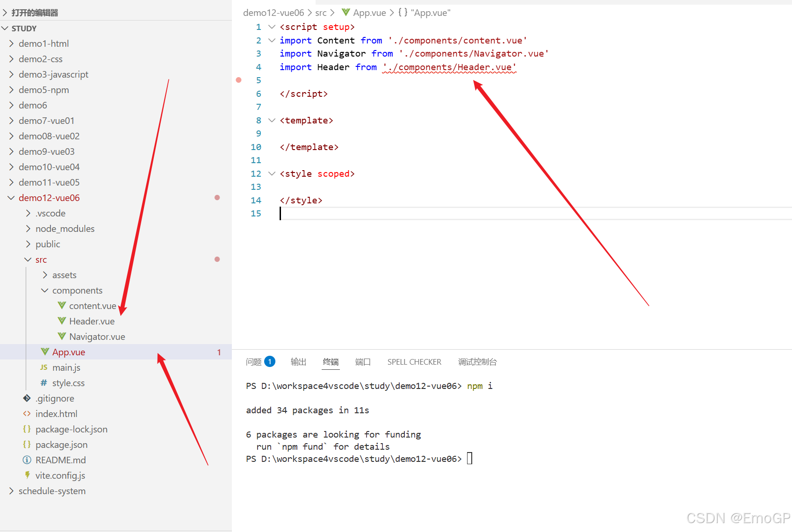Screen dimensions: 792x532
Task: Click line number 9 in the gutter
Action: 259,134
